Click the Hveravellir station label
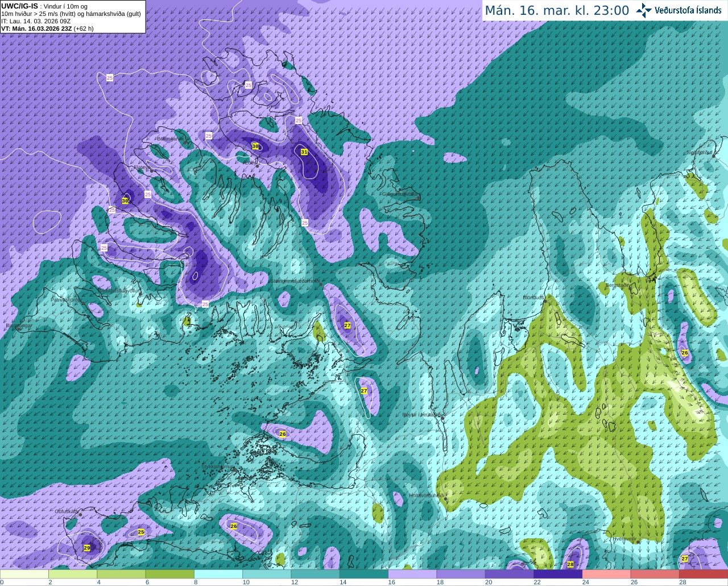The height and width of the screenshot is (586, 728). 625,538
